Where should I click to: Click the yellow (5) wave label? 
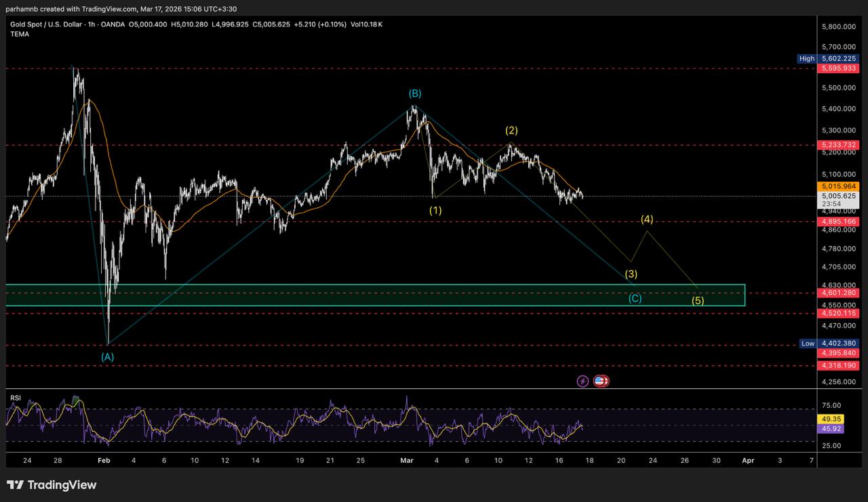(x=698, y=300)
